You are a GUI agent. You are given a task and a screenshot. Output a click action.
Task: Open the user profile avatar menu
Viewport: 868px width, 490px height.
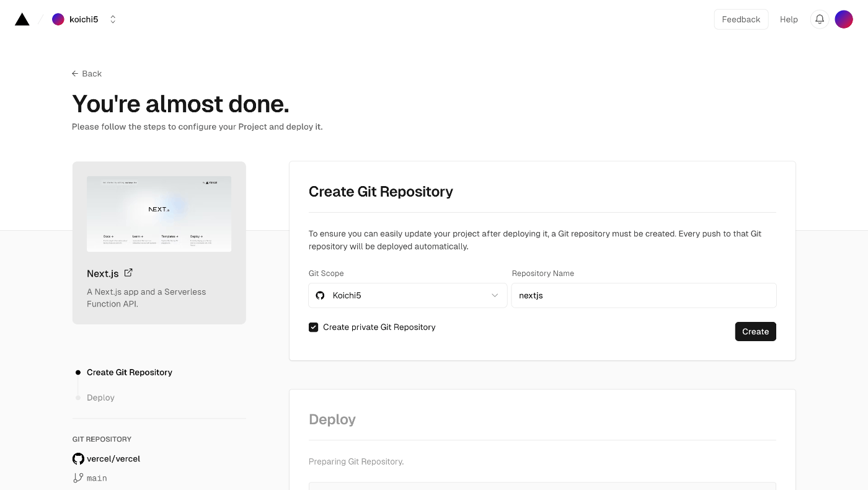pyautogui.click(x=844, y=19)
